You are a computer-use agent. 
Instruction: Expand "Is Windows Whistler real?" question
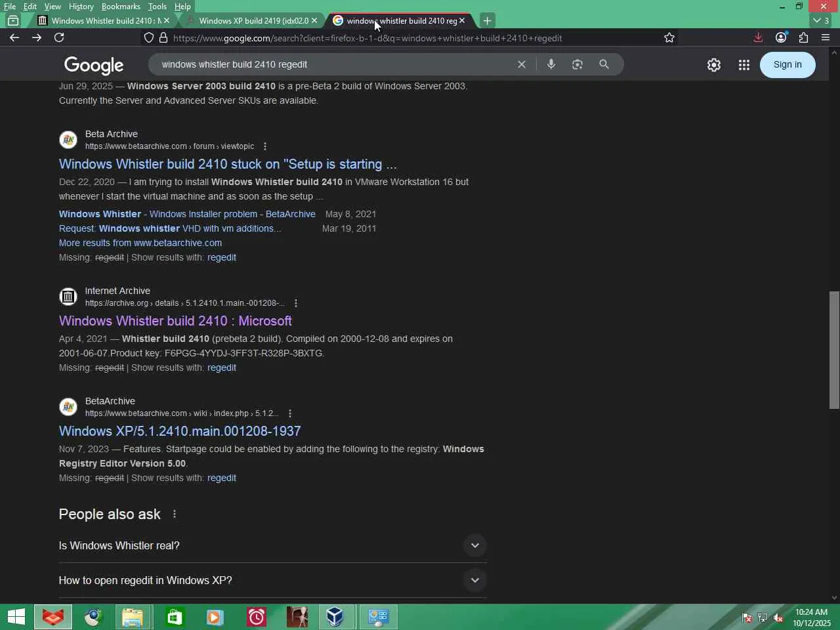pyautogui.click(x=272, y=545)
